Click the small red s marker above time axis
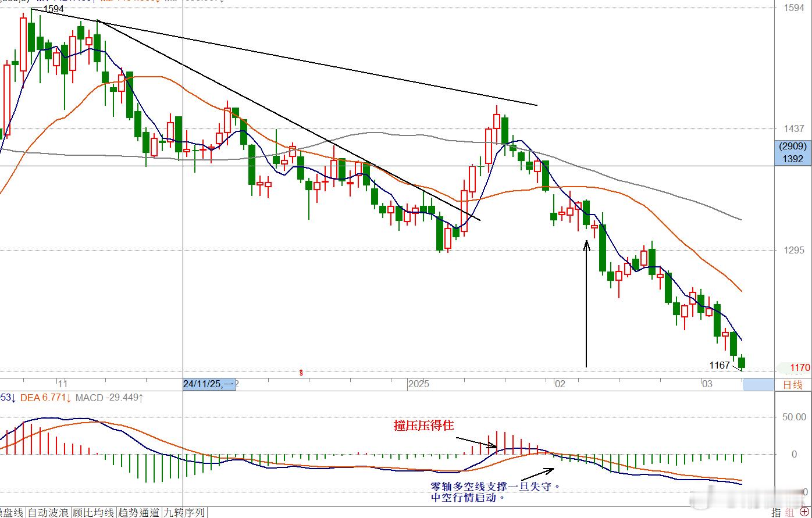Image resolution: width=812 pixels, height=518 pixels. point(301,372)
